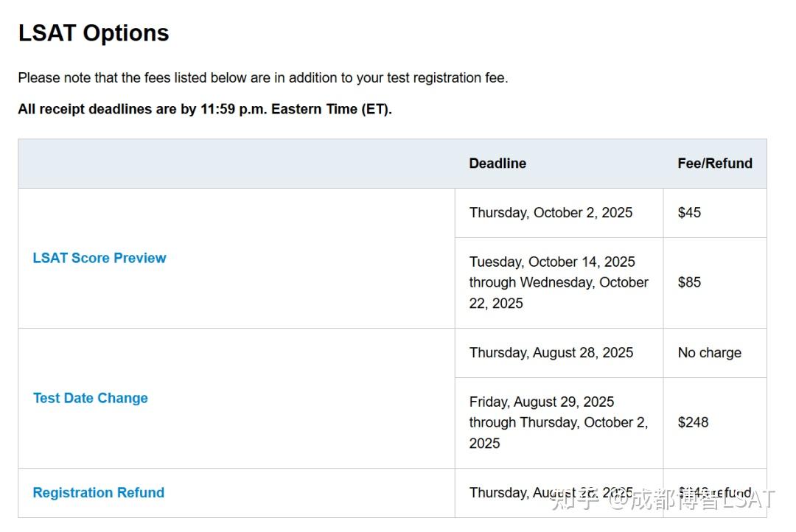Click the No charge fee cell
The width and height of the screenshot is (796, 532).
(x=709, y=353)
